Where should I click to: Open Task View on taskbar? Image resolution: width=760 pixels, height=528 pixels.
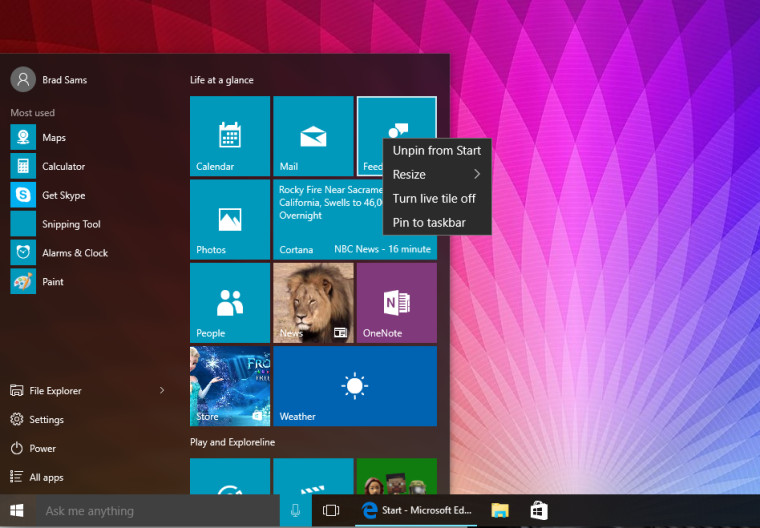[331, 511]
